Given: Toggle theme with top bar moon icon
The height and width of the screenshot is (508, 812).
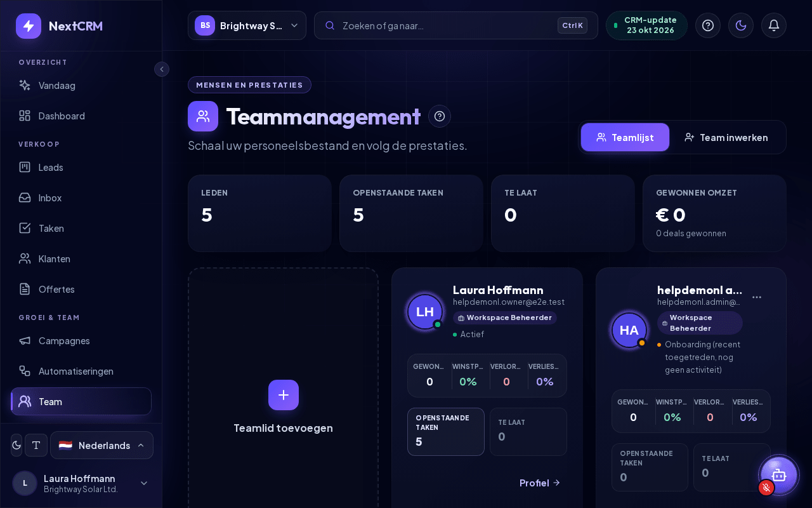Looking at the screenshot, I should pos(741,25).
